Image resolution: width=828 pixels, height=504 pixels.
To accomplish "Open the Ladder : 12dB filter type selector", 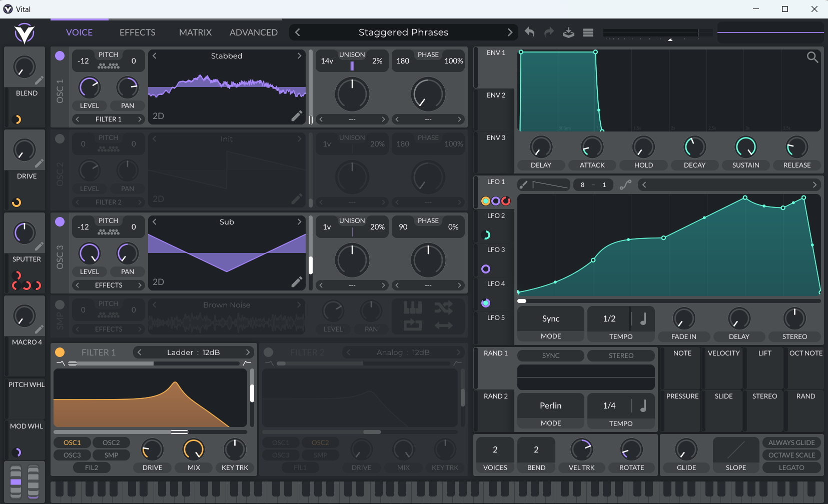I will pos(193,352).
